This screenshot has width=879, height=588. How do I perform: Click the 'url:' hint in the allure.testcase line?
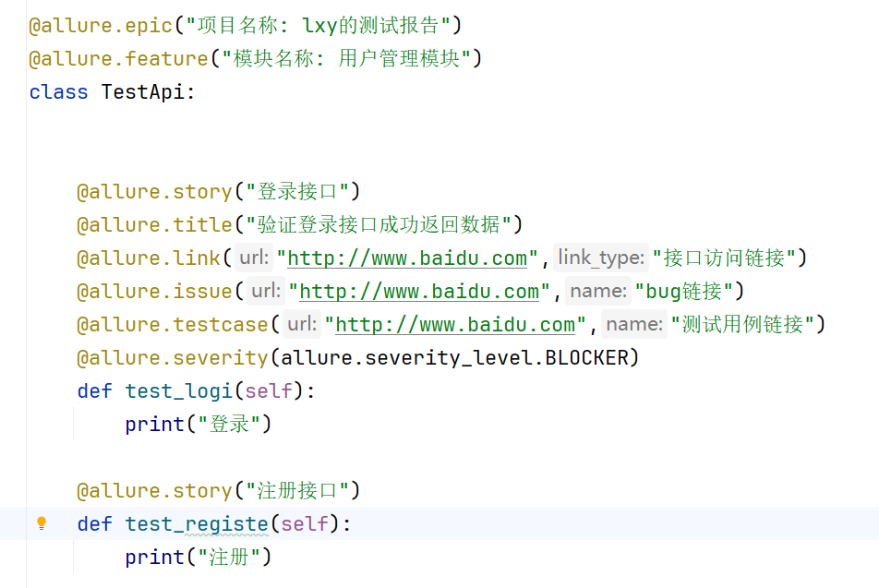coord(302,324)
